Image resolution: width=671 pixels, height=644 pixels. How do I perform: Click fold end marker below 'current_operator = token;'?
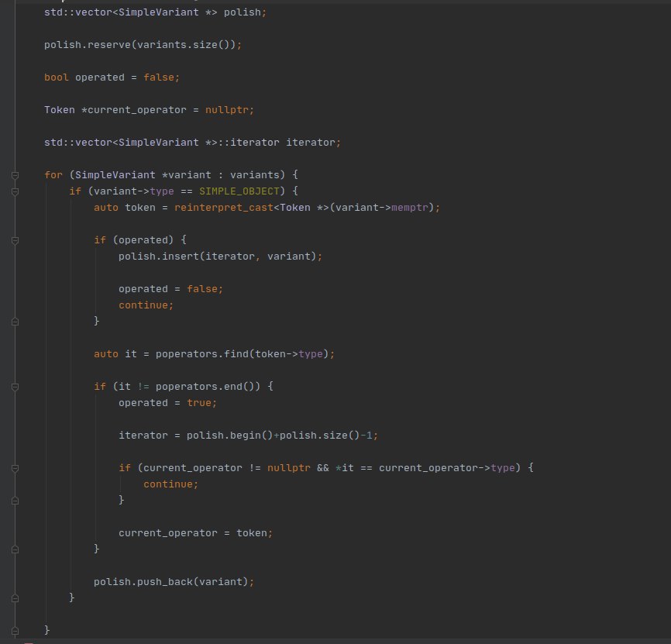tap(15, 549)
